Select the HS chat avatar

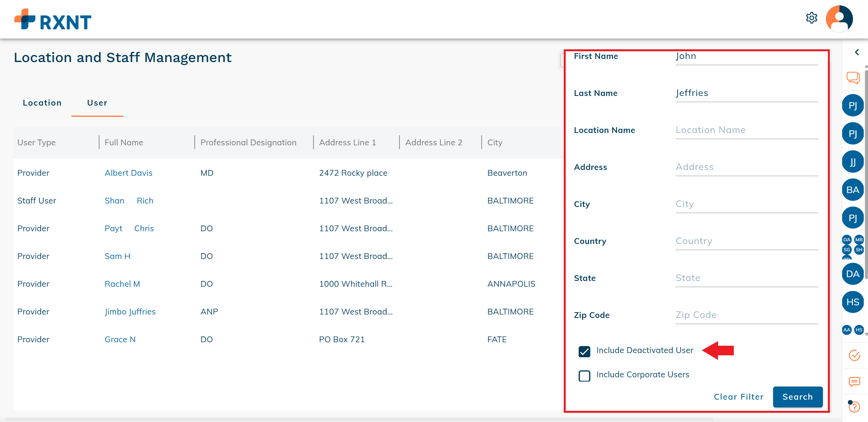coord(853,302)
